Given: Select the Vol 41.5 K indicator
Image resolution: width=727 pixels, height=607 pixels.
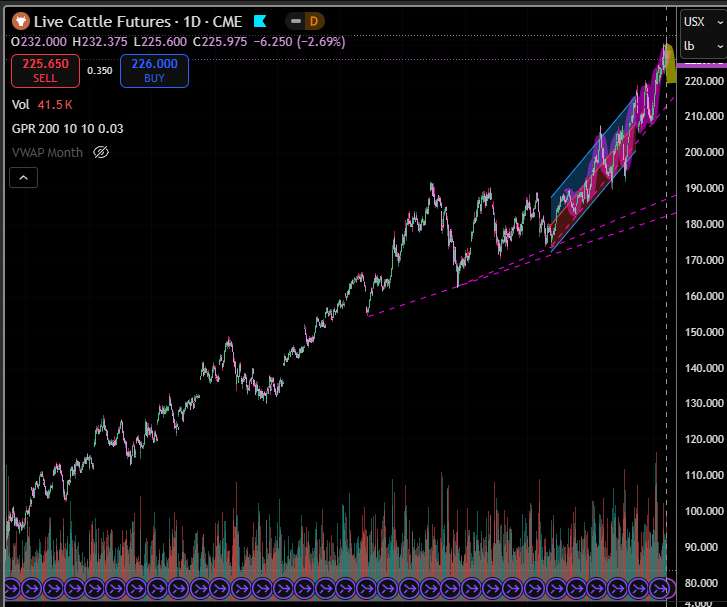Looking at the screenshot, I should [x=42, y=105].
